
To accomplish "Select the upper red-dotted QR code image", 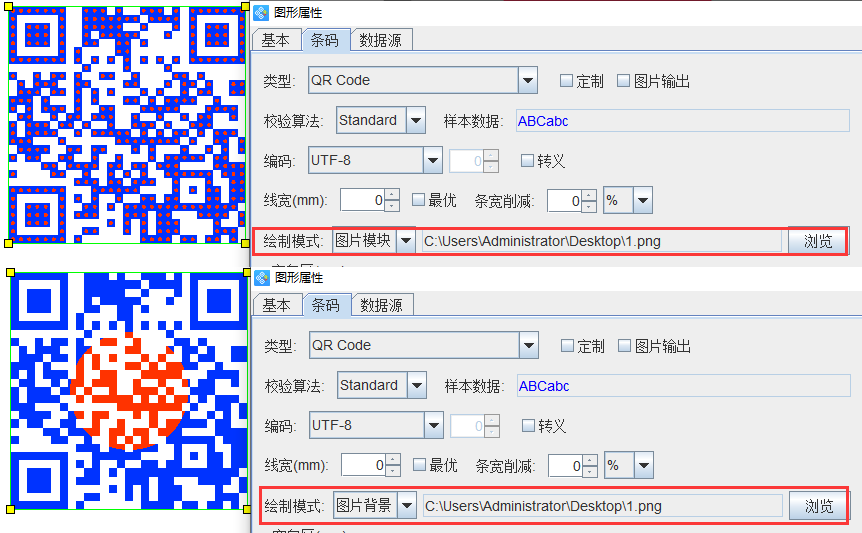I will (127, 125).
